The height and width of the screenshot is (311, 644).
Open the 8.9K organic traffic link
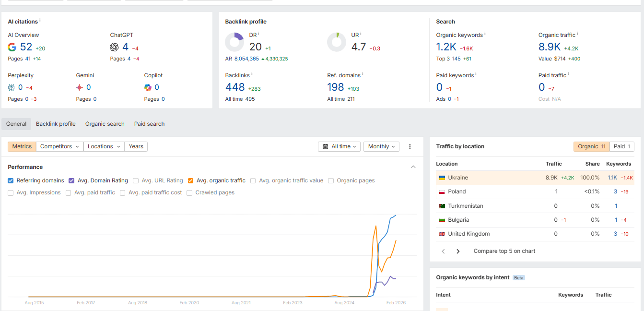click(x=550, y=47)
